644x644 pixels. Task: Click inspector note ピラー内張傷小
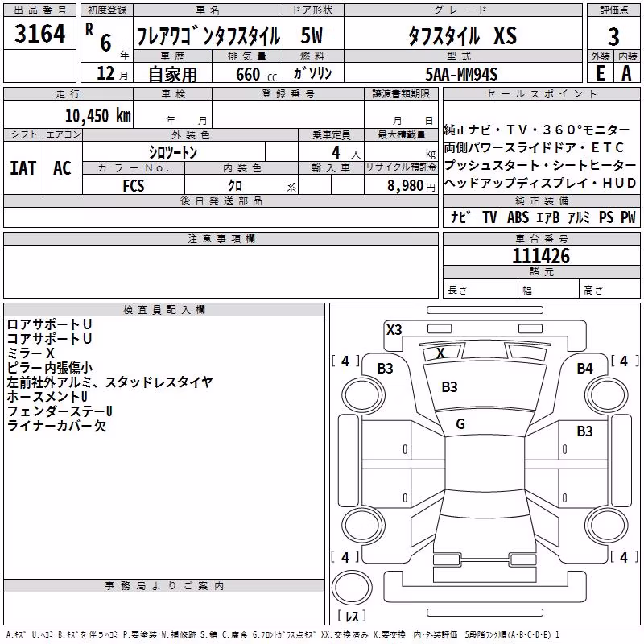tap(50, 368)
